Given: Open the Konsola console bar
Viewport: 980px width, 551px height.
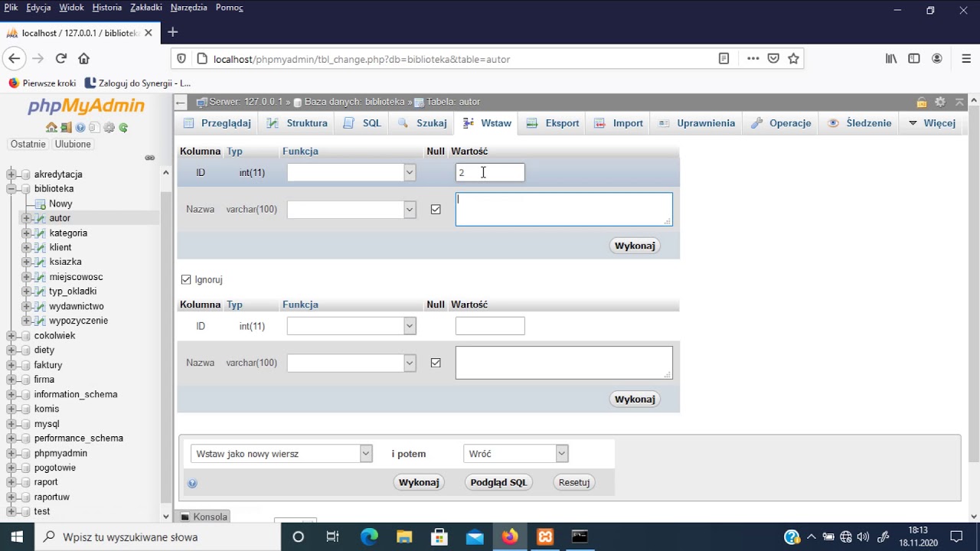Looking at the screenshot, I should coord(204,517).
